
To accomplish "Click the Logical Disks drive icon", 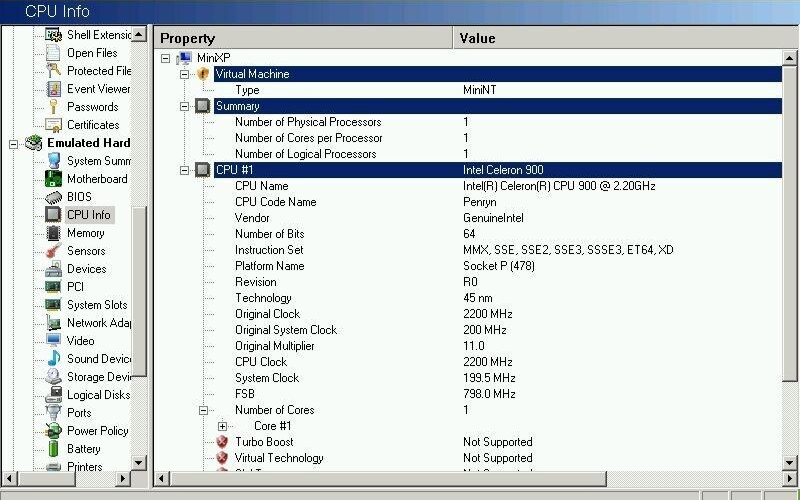I will (x=53, y=394).
